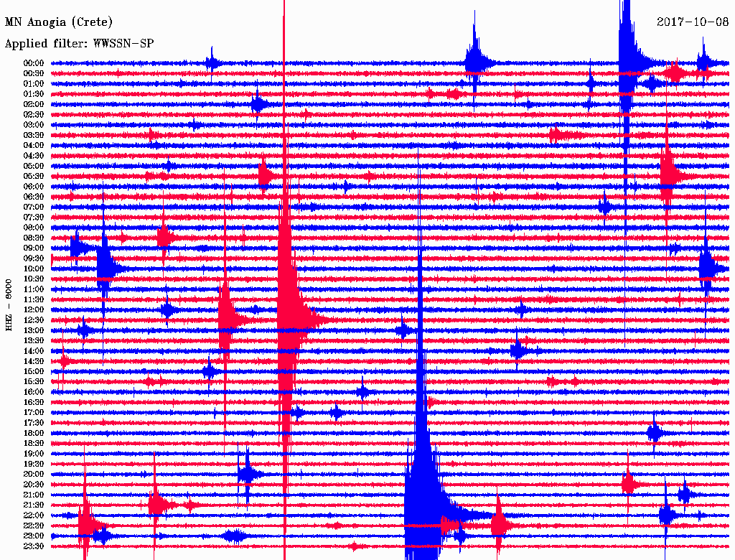
Task: Select the '02:00' time row label
Action: [x=34, y=104]
